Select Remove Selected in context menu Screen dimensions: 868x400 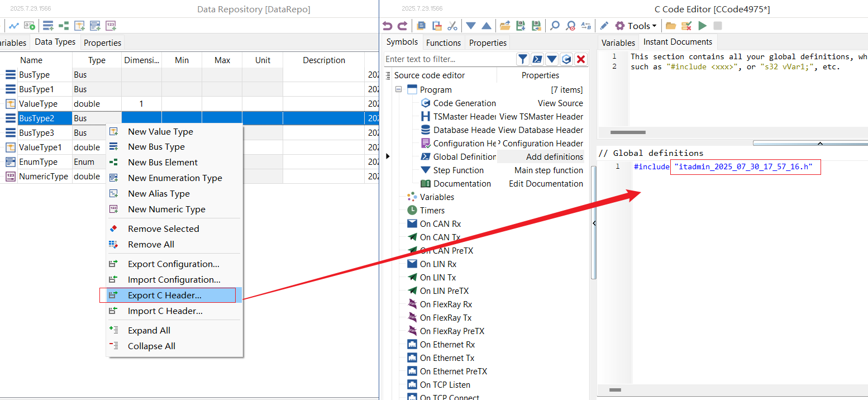click(174, 229)
